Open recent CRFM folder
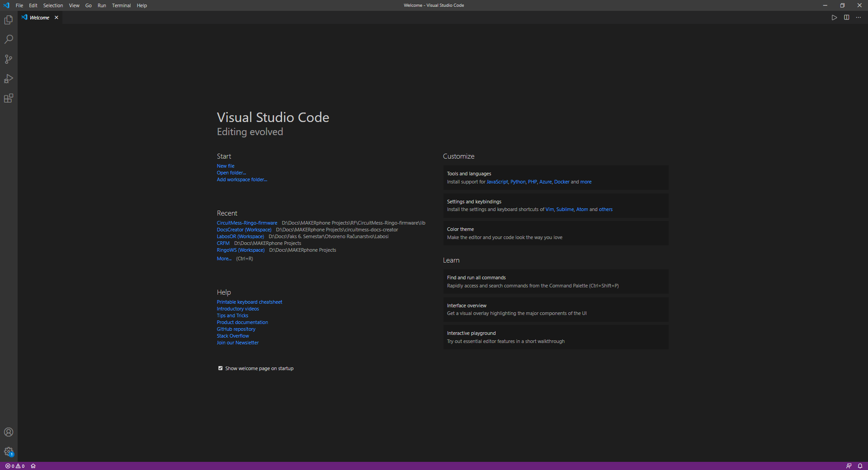868x470 pixels. 223,243
